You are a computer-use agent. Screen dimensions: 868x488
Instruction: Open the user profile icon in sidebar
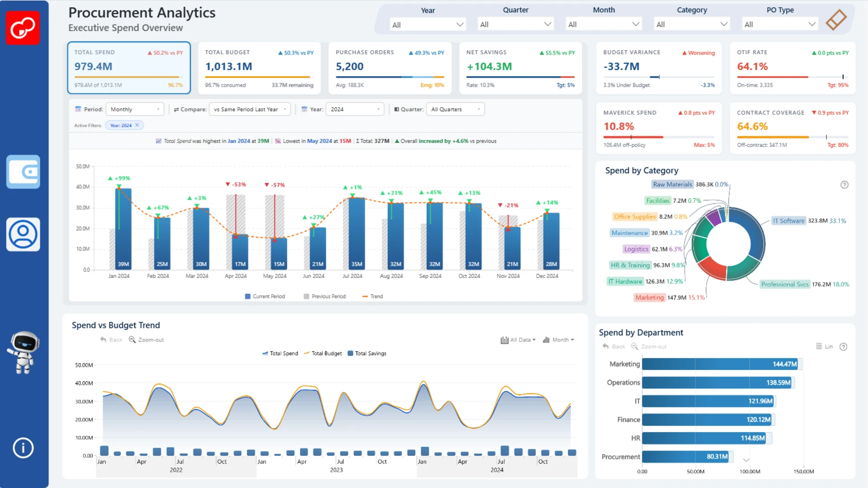coord(23,234)
